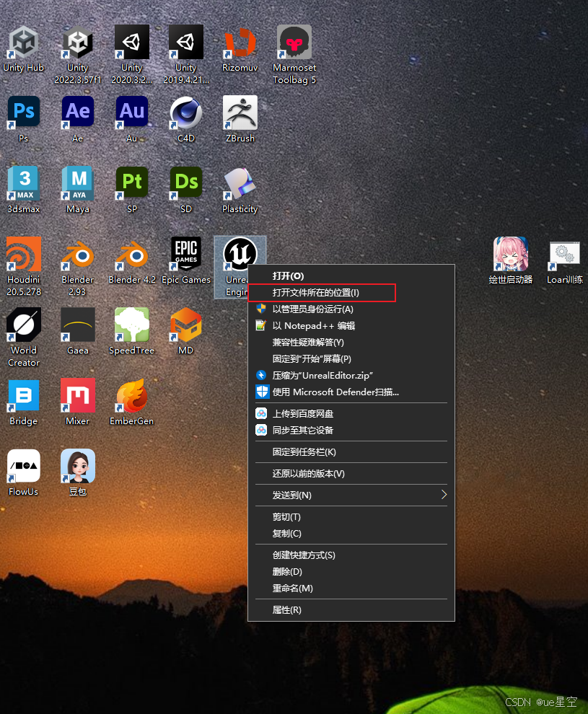This screenshot has width=588, height=714.
Task: Select the World Creator icon
Action: (24, 337)
